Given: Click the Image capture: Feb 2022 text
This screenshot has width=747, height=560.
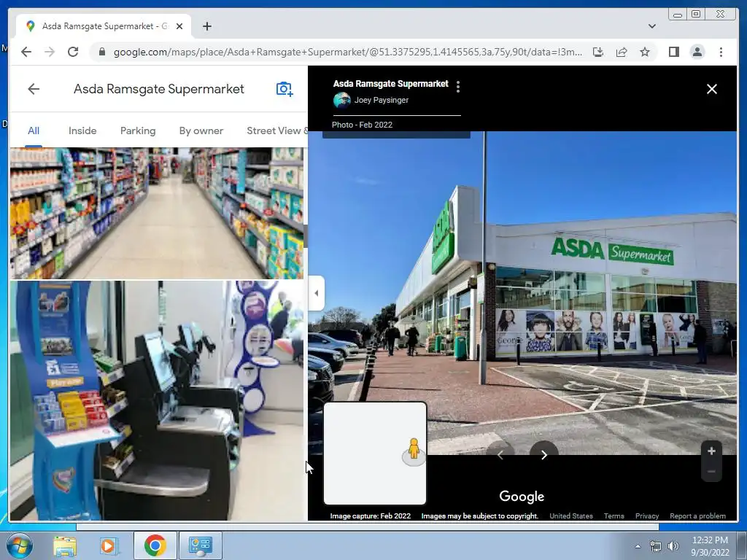Looking at the screenshot, I should pos(370,516).
